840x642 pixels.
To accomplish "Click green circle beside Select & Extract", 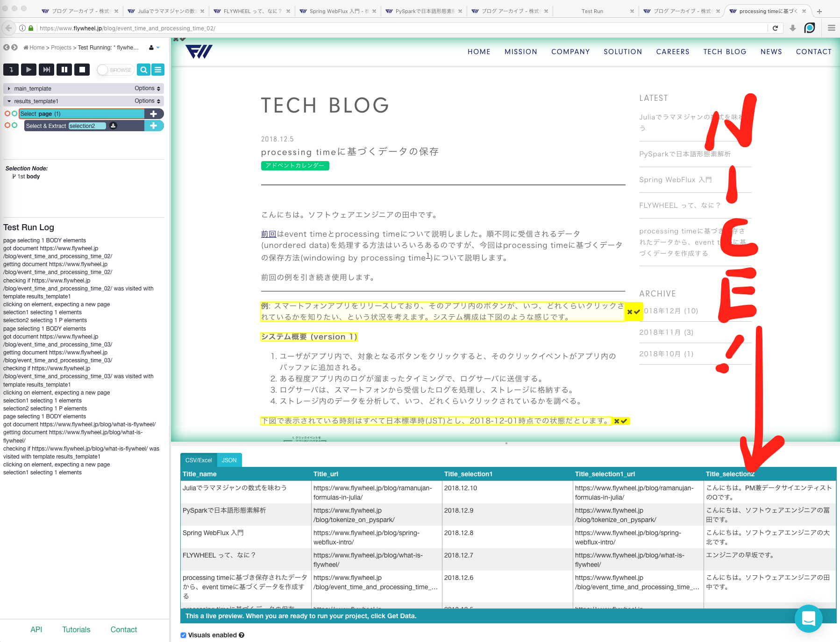I will pyautogui.click(x=14, y=125).
